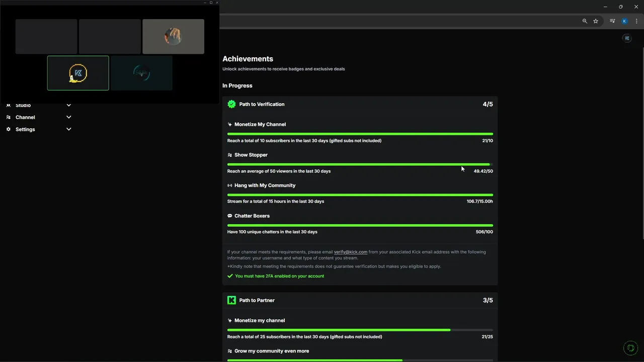Select the green-outlined Kick banana avatar tile
This screenshot has width=644, height=362.
(x=78, y=73)
